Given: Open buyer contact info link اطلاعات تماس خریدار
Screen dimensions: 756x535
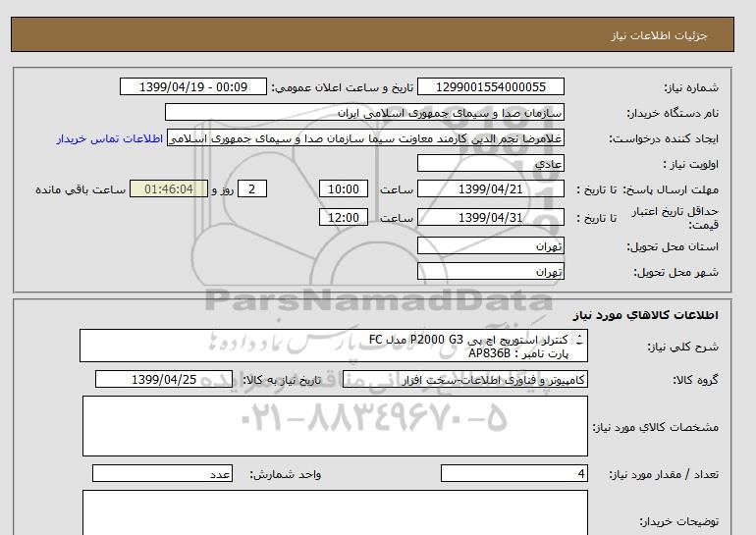Looking at the screenshot, I should click(x=109, y=138).
